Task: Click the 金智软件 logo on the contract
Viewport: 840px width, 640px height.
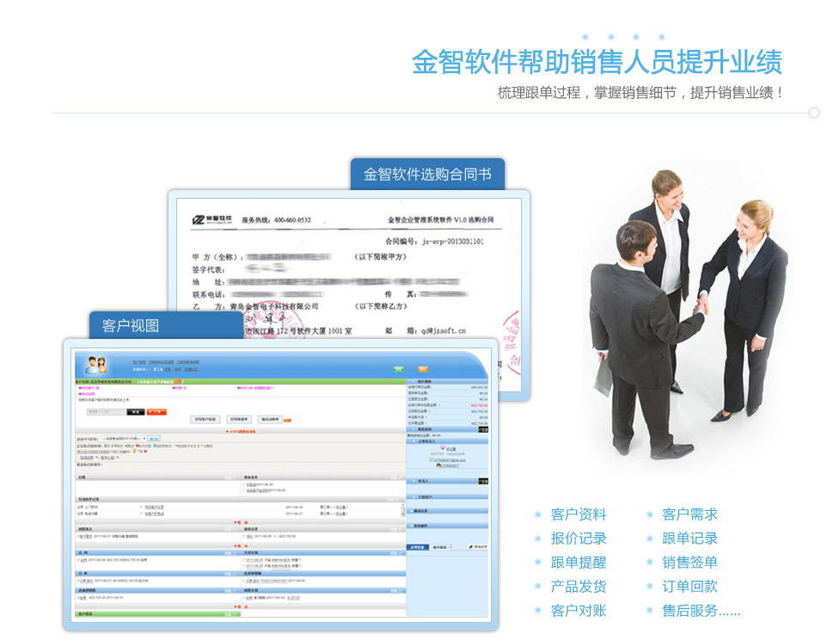Action: (212, 219)
